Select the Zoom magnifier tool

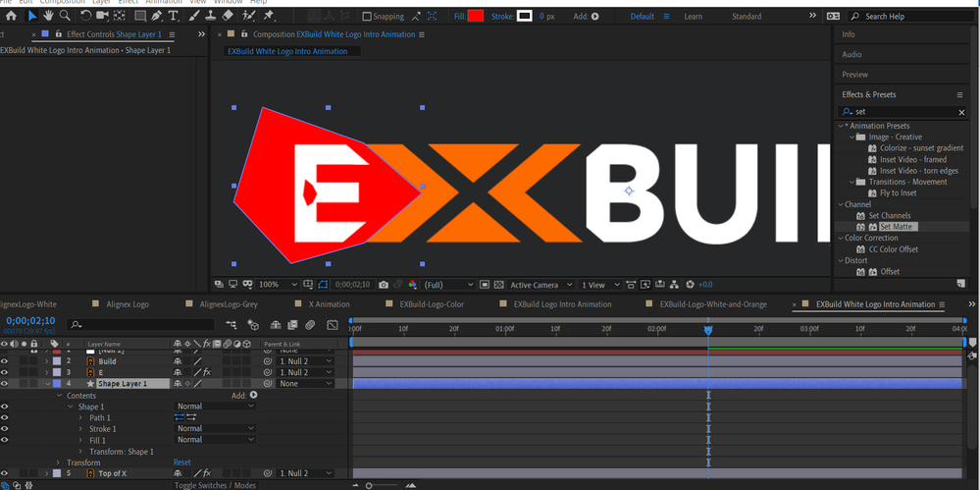65,16
